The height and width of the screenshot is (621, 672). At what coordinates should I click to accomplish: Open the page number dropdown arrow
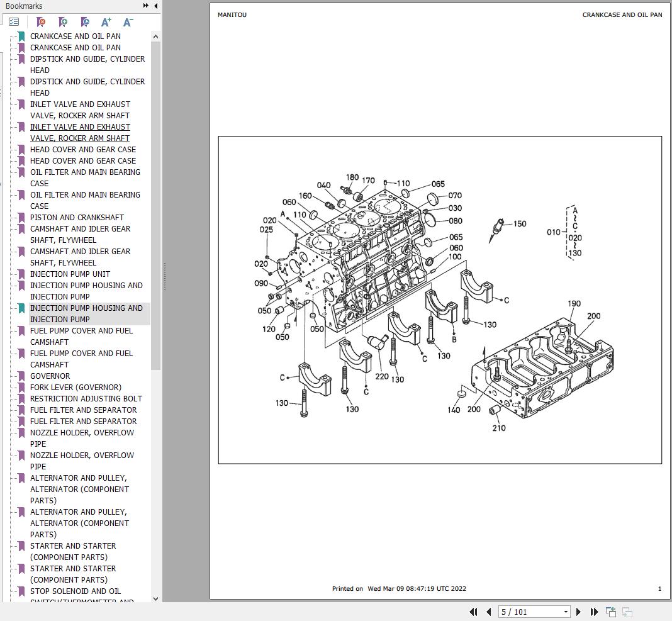point(566,612)
